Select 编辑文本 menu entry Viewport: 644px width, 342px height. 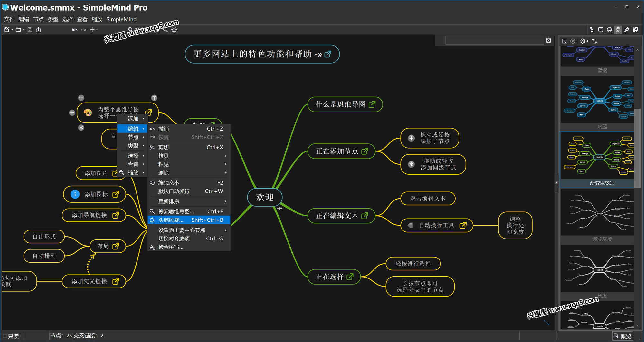[189, 183]
